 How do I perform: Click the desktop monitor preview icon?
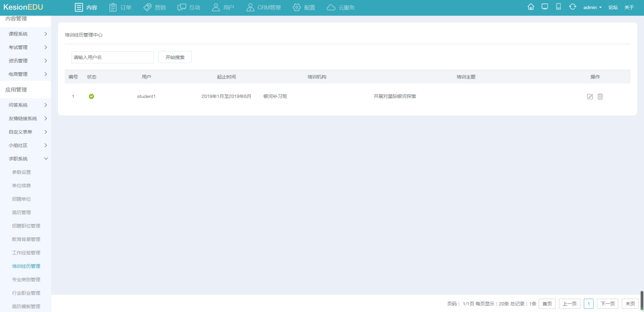pyautogui.click(x=545, y=7)
